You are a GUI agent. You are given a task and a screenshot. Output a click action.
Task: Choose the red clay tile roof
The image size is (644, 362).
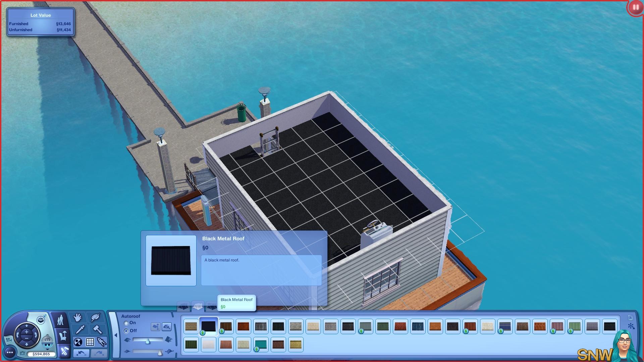[243, 326]
